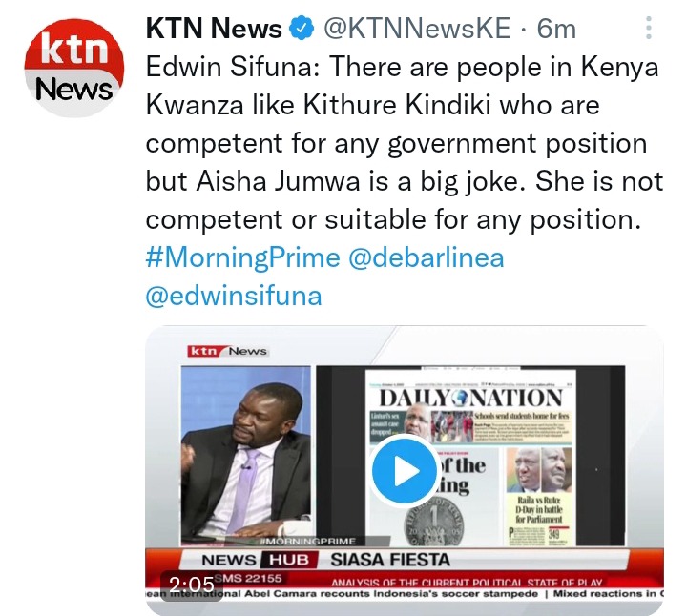
Task: Open the @debarlinea mention
Action: click(427, 257)
